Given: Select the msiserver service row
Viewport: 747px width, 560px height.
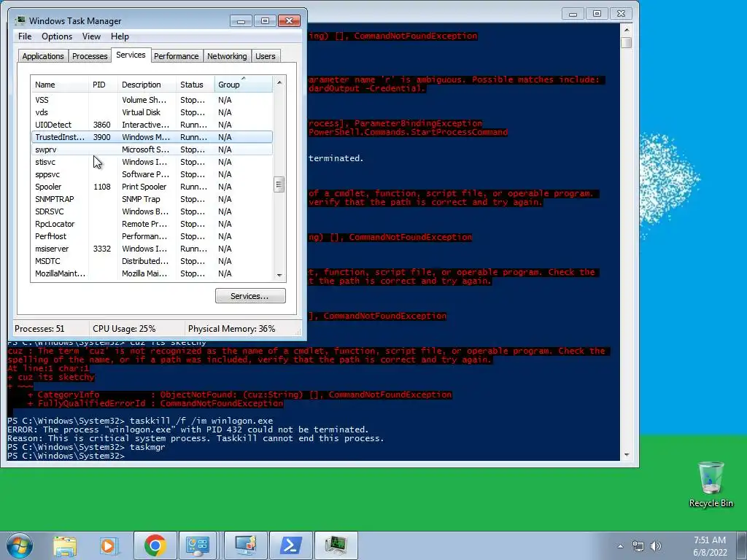Looking at the screenshot, I should tap(152, 249).
